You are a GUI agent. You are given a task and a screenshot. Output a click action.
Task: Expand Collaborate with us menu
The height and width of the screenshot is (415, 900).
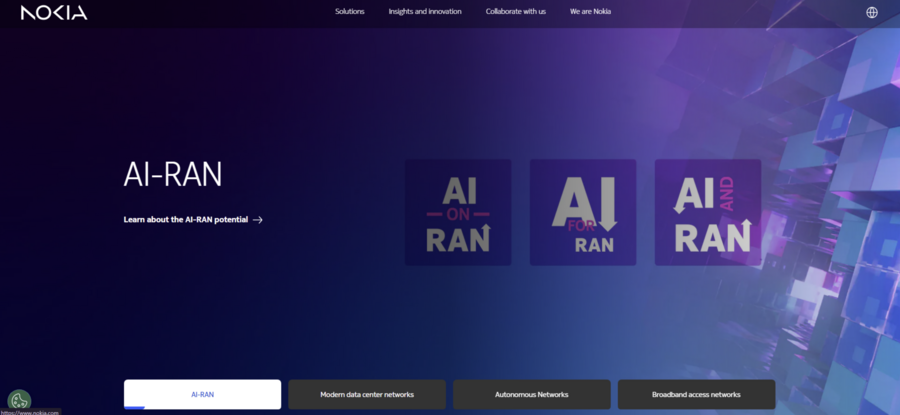515,11
